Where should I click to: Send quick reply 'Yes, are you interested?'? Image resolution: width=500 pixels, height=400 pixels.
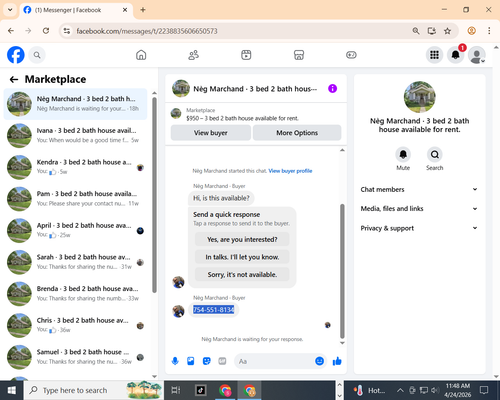pos(242,239)
